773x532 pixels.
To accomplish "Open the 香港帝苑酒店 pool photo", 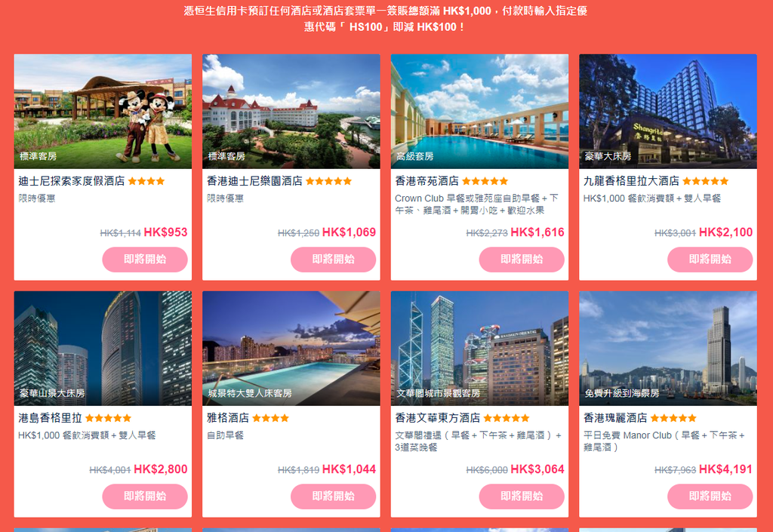I will coord(479,112).
